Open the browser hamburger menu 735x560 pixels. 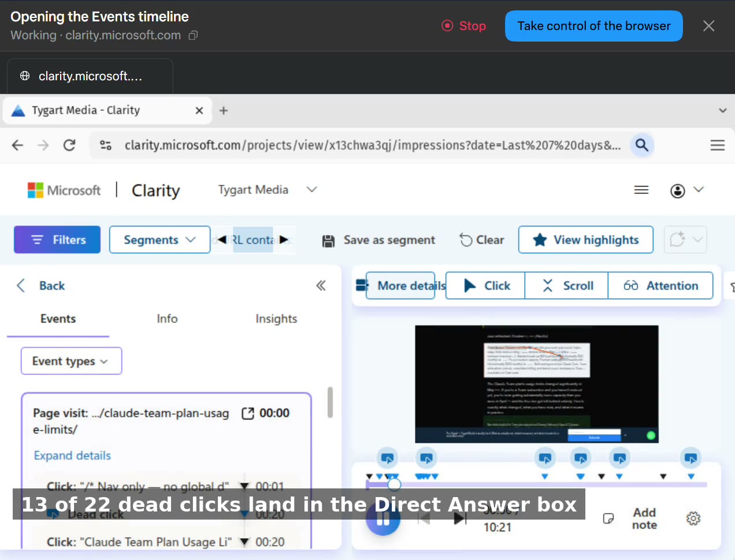(x=717, y=145)
